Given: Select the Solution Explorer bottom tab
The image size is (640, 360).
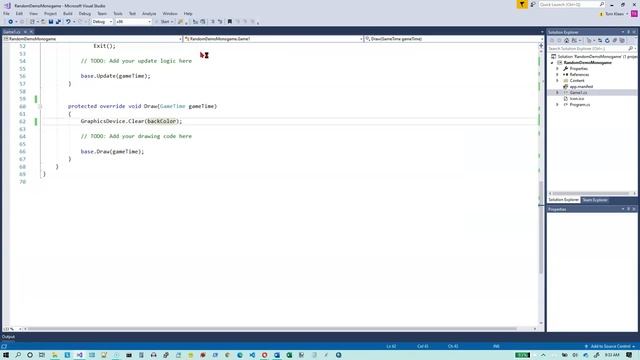Looking at the screenshot, I should pyautogui.click(x=564, y=200).
